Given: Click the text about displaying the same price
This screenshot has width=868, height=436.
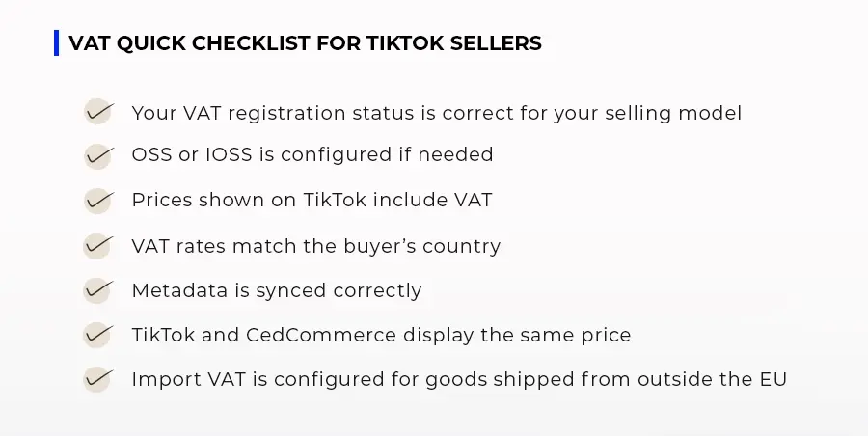Looking at the screenshot, I should [381, 336].
